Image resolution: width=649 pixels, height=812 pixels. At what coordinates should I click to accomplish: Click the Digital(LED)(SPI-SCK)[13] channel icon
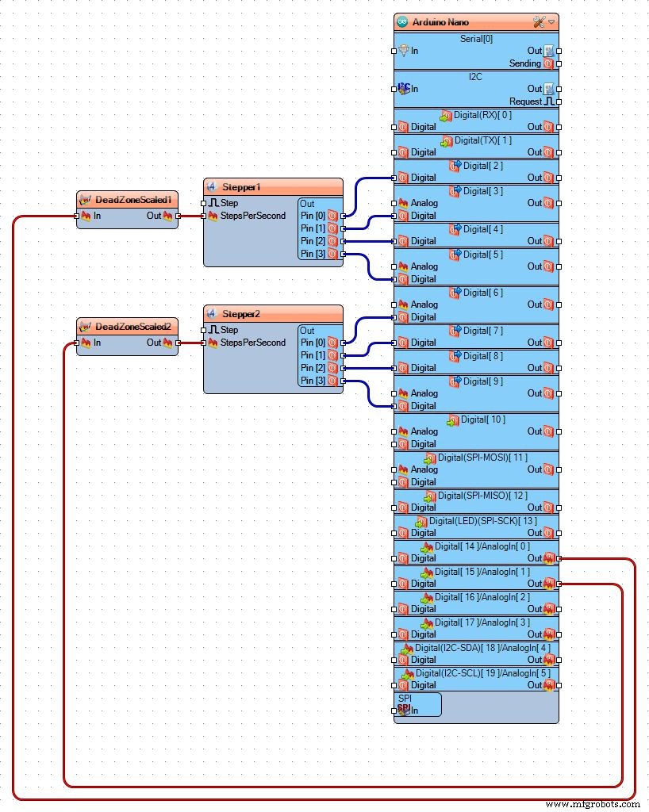click(421, 521)
